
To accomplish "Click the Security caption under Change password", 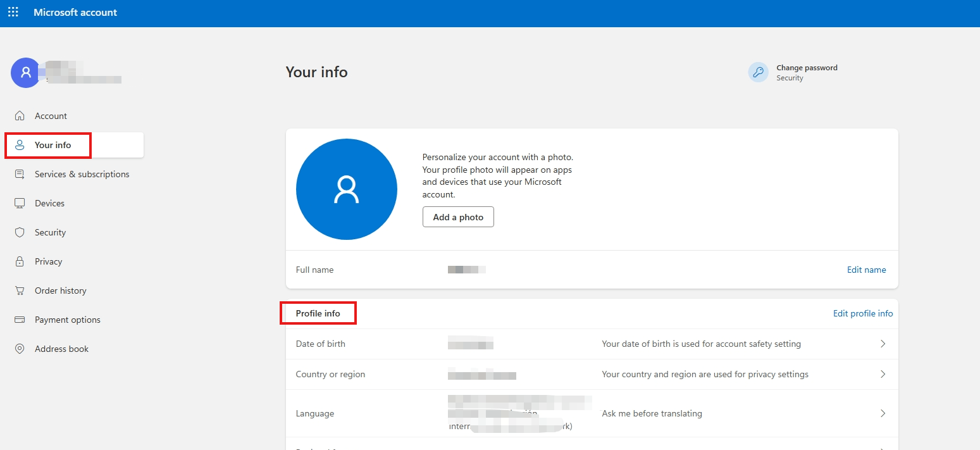I will coord(790,78).
